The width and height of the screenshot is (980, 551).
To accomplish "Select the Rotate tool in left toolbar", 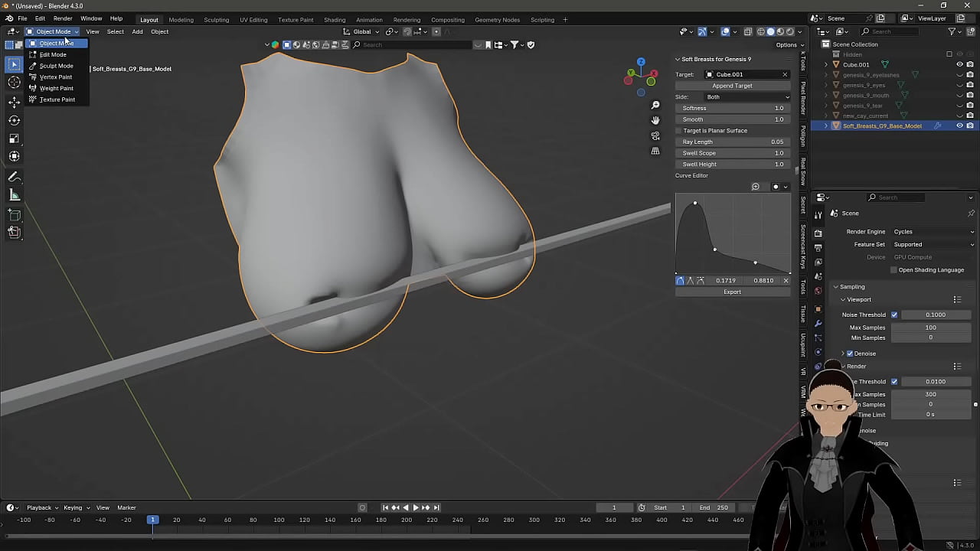I will pos(14,120).
